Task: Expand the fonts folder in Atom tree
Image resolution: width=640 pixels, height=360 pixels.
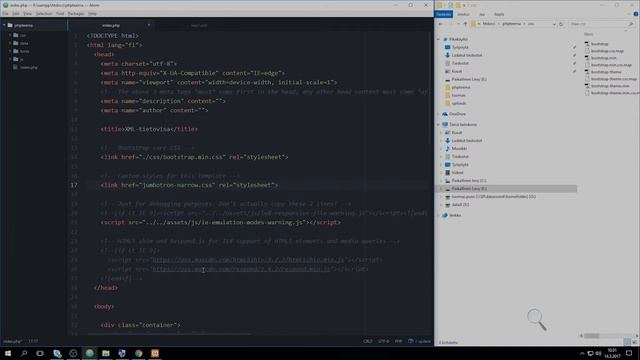Action: (x=10, y=51)
